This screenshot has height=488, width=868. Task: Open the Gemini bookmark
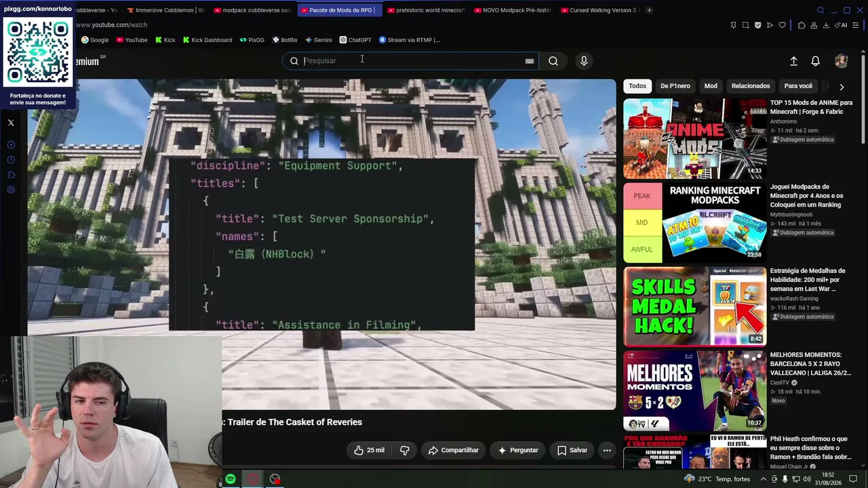click(318, 40)
